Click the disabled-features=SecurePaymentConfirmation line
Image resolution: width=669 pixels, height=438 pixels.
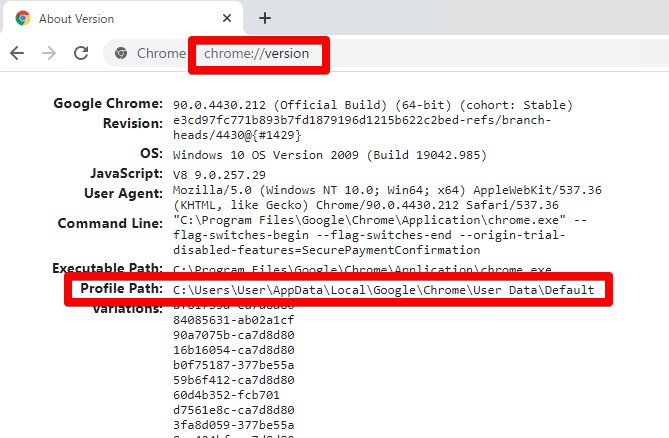click(326, 250)
